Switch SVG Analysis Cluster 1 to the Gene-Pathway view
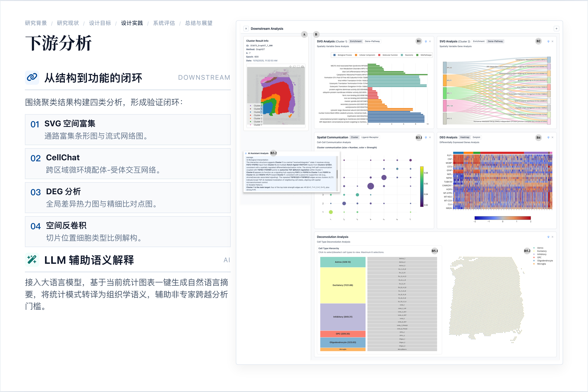588x392 pixels. [x=372, y=41]
